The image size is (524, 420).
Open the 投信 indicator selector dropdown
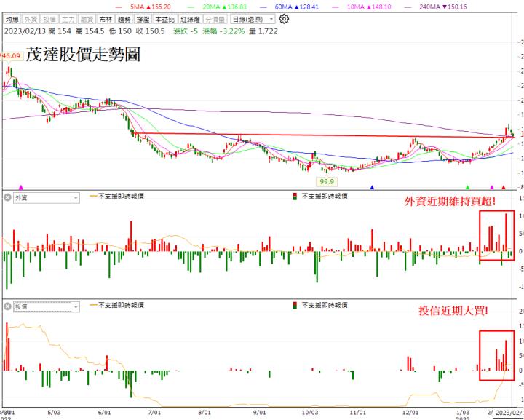point(47,306)
